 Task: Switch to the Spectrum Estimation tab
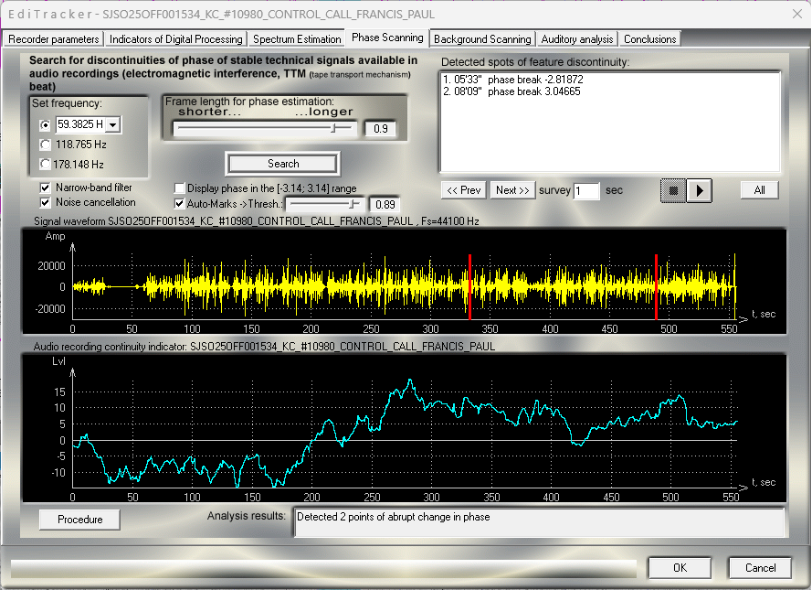tap(297, 39)
